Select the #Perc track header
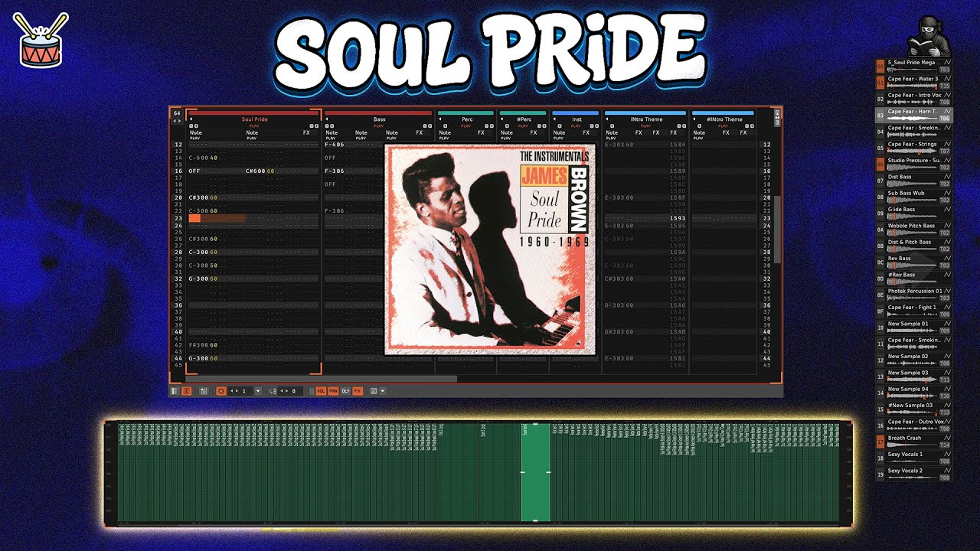The image size is (980, 551). pyautogui.click(x=524, y=119)
